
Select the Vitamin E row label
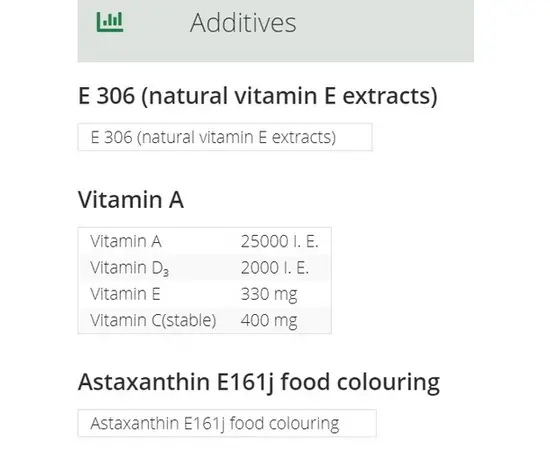click(x=125, y=294)
